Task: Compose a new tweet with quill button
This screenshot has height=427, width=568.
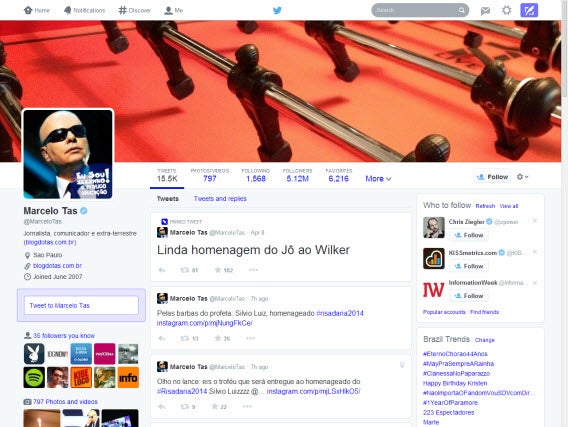Action: click(529, 10)
